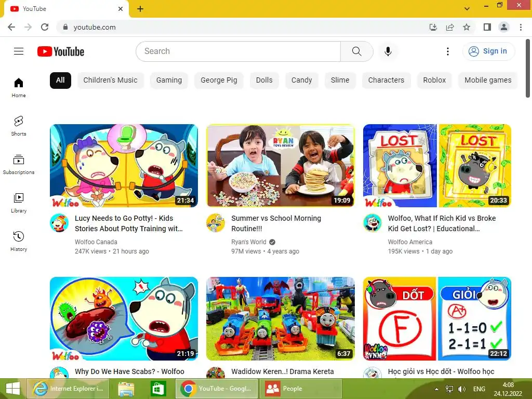Open Shorts in sidebar
Screen dimensions: 532x399
pyautogui.click(x=19, y=126)
